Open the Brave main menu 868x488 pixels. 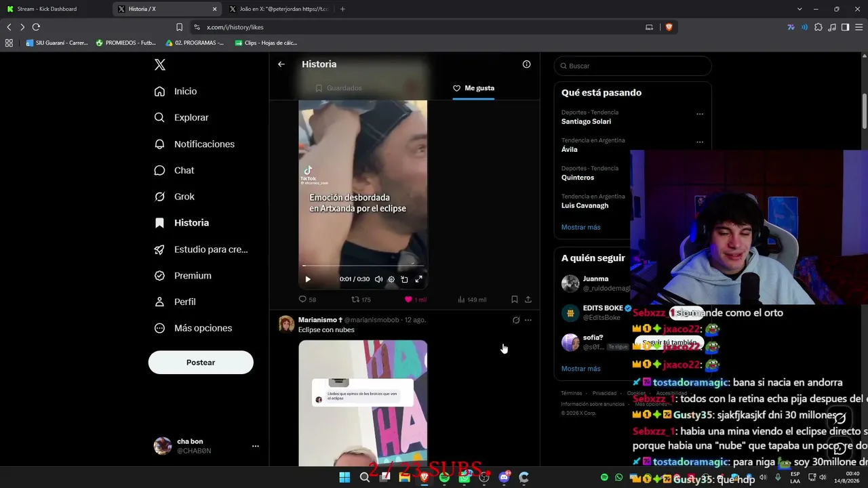[859, 27]
